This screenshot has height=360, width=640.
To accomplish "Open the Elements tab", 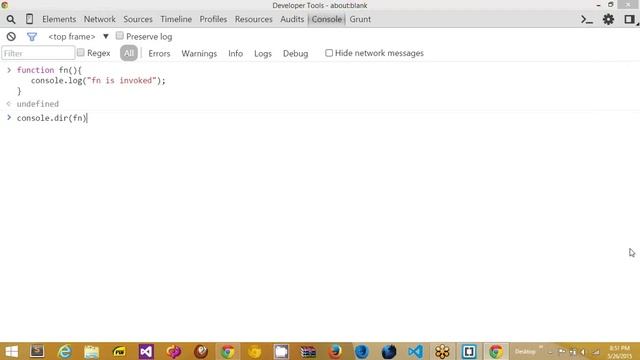I will point(59,19).
